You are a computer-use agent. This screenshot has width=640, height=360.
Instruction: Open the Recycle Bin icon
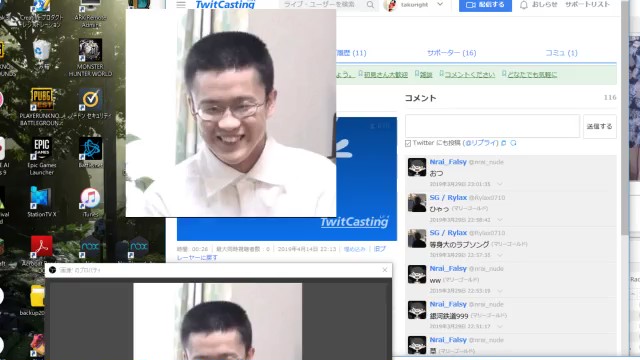tap(42, 55)
